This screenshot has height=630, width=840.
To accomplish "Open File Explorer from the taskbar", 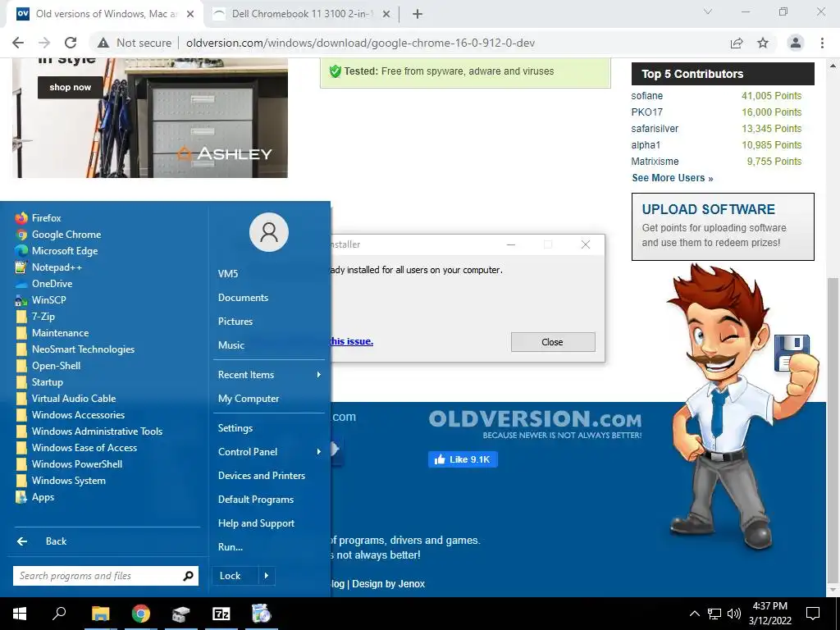I will (x=100, y=614).
